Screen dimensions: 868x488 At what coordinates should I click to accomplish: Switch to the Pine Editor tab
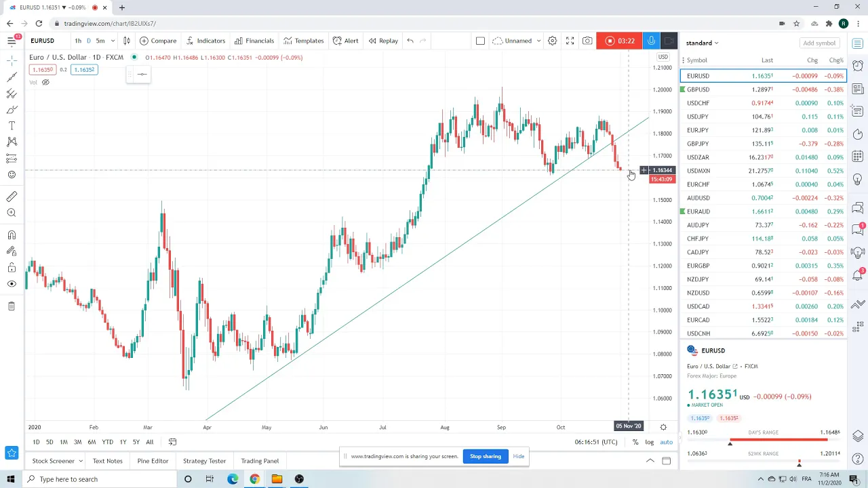153,461
